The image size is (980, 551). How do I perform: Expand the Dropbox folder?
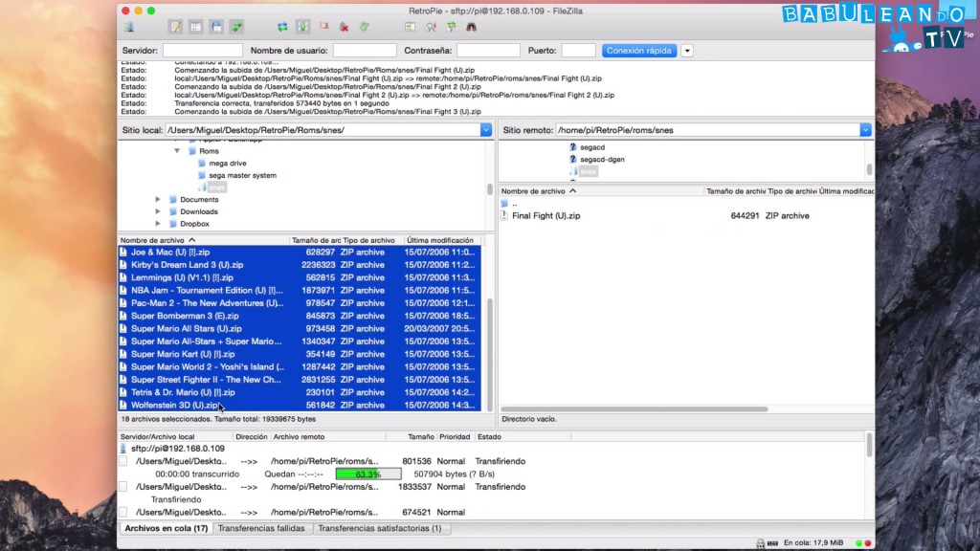[x=158, y=224]
